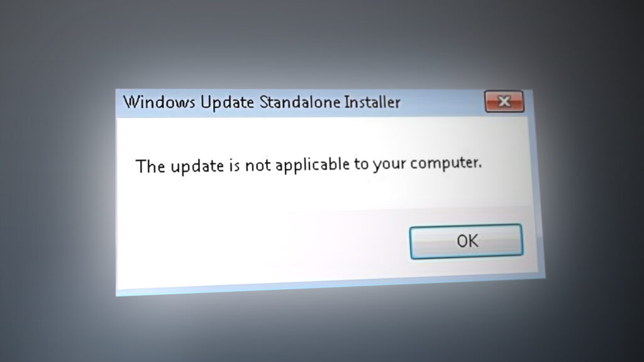Dismiss the error by clicking OK
The width and height of the screenshot is (644, 362).
point(466,241)
